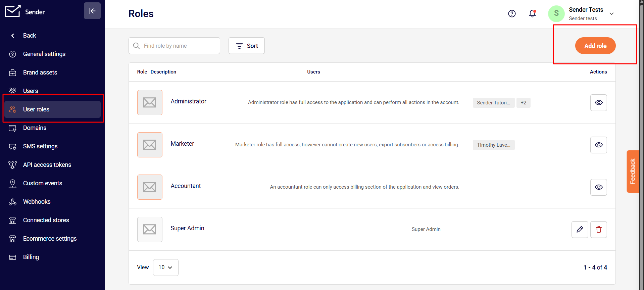
Task: Click the Super Admin role thumbnail
Action: coord(150,230)
